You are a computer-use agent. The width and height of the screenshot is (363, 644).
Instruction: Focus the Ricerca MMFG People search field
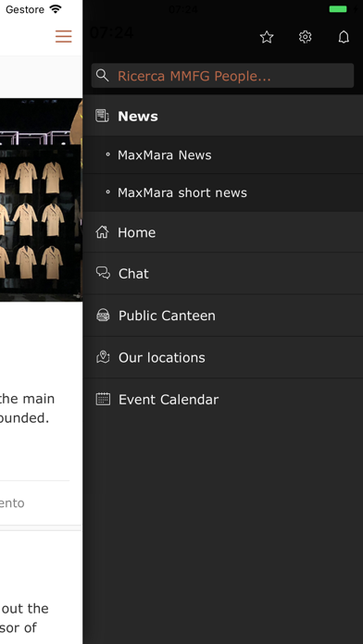222,76
